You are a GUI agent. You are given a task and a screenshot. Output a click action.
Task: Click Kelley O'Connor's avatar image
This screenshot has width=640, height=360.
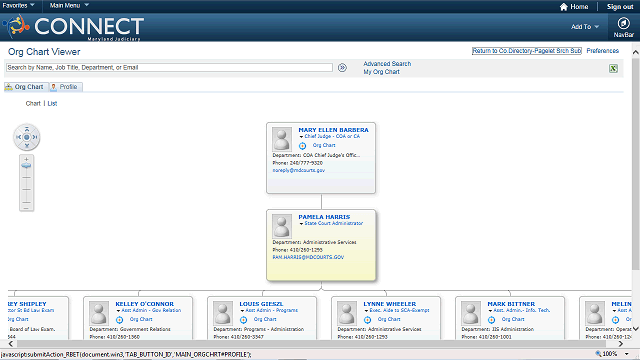[99, 313]
